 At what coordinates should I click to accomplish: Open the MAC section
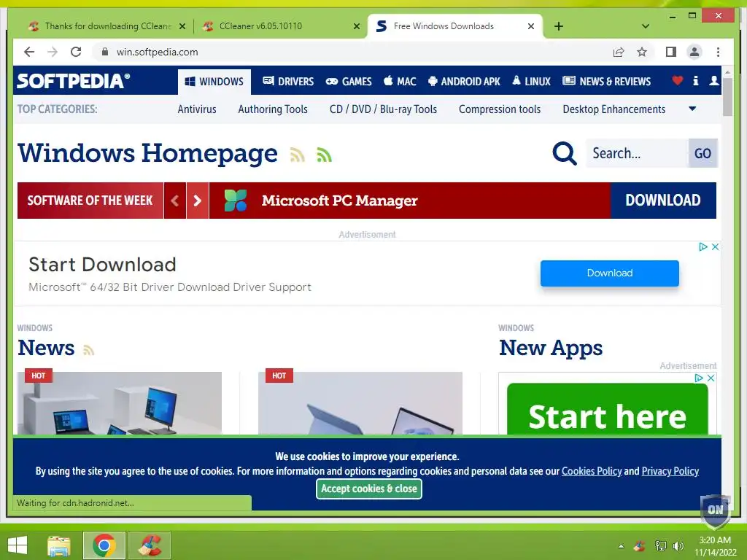coord(400,82)
